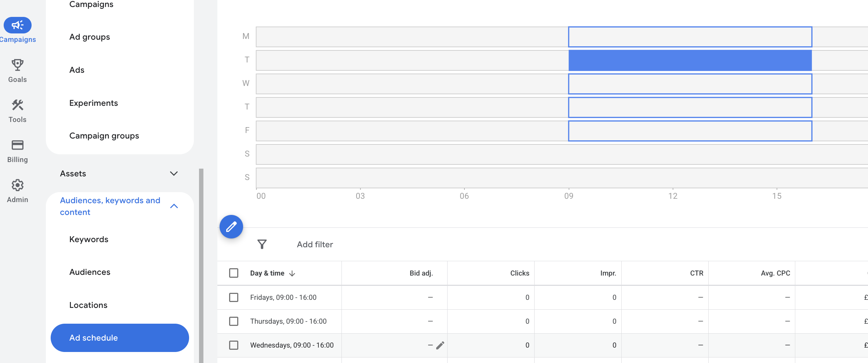Click the text Thursdays, 09:00 - 16:00
The width and height of the screenshot is (868, 363).
point(288,321)
